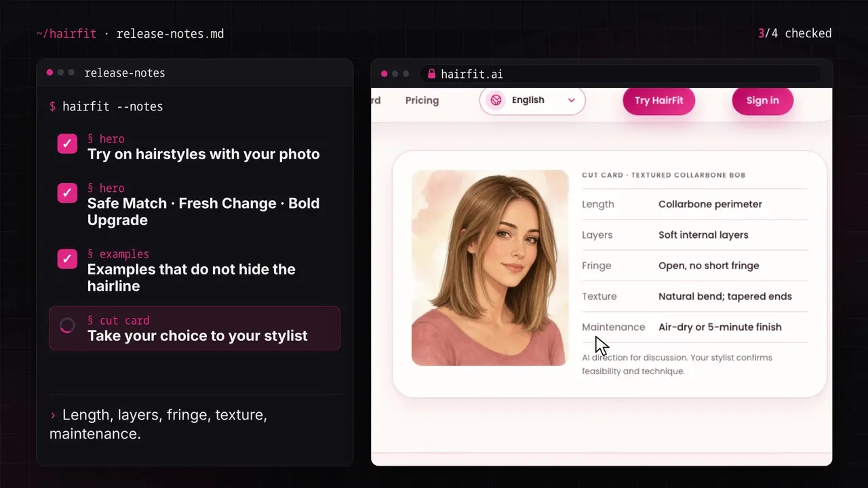This screenshot has width=868, height=488.
Task: Click the Maintenance row in the cut card
Action: (x=695, y=327)
